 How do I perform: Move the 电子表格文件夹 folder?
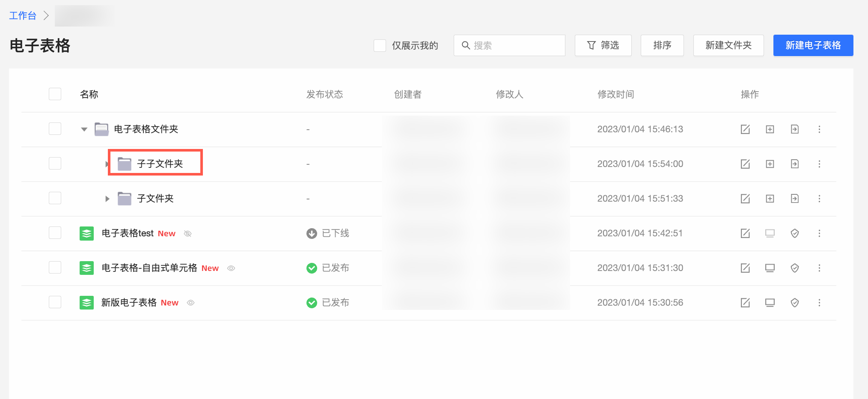[x=795, y=129]
